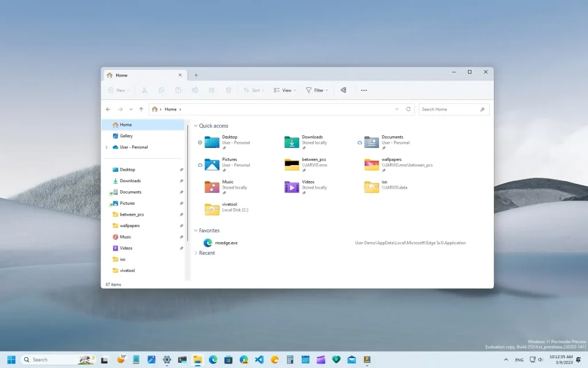Collapse the Favorites section

click(x=196, y=231)
